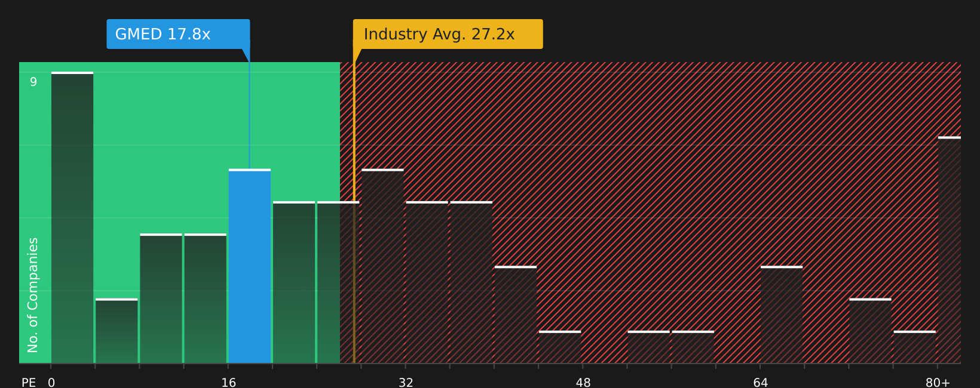Click the "PE" axis label
Screen dimensions: 980x388
(x=29, y=383)
